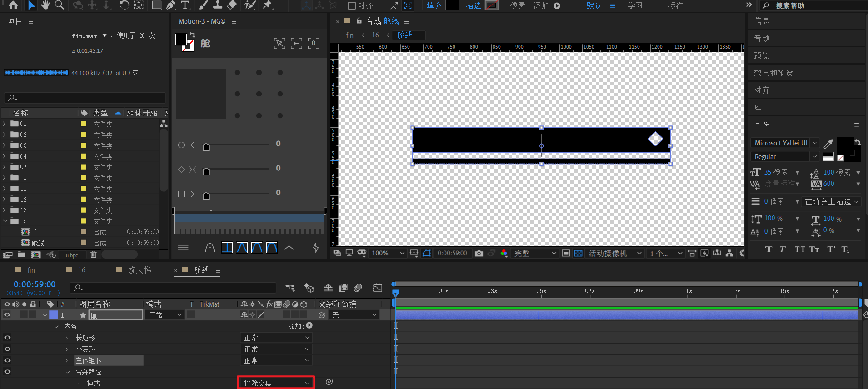Image resolution: width=868 pixels, height=389 pixels.
Task: Open the 在填充上描边 dropdown
Action: [832, 202]
